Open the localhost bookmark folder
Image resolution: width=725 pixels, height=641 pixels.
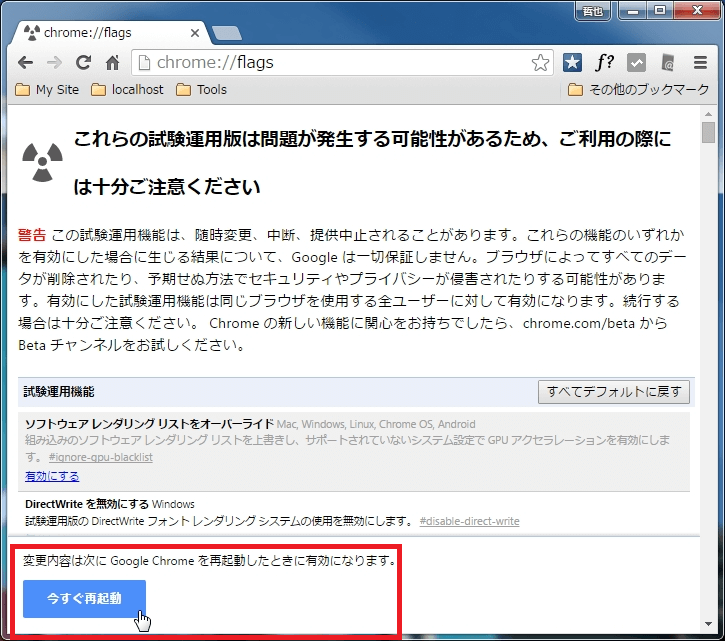(127, 90)
